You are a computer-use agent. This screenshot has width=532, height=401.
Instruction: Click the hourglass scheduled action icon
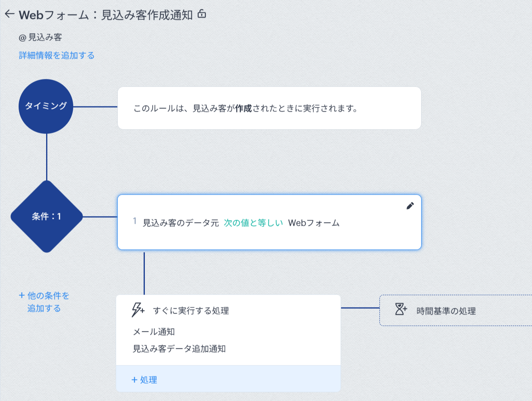pyautogui.click(x=401, y=310)
